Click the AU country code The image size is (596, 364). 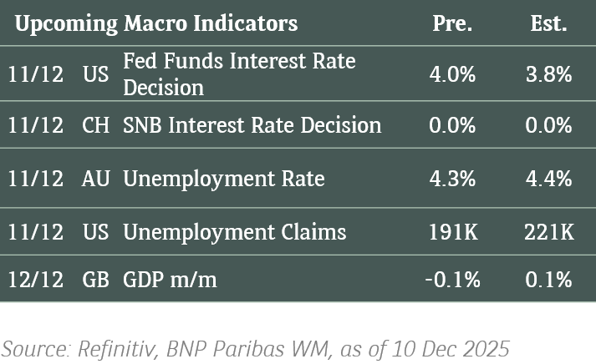point(95,179)
